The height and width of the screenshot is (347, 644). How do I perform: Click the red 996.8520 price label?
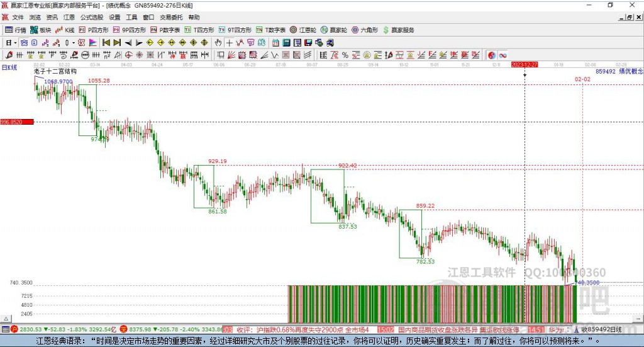[16, 122]
